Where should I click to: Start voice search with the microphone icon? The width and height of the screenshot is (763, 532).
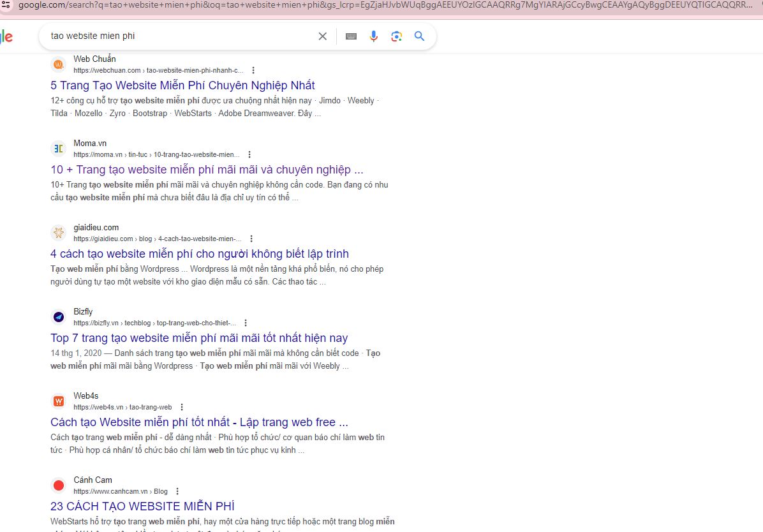[x=374, y=36]
